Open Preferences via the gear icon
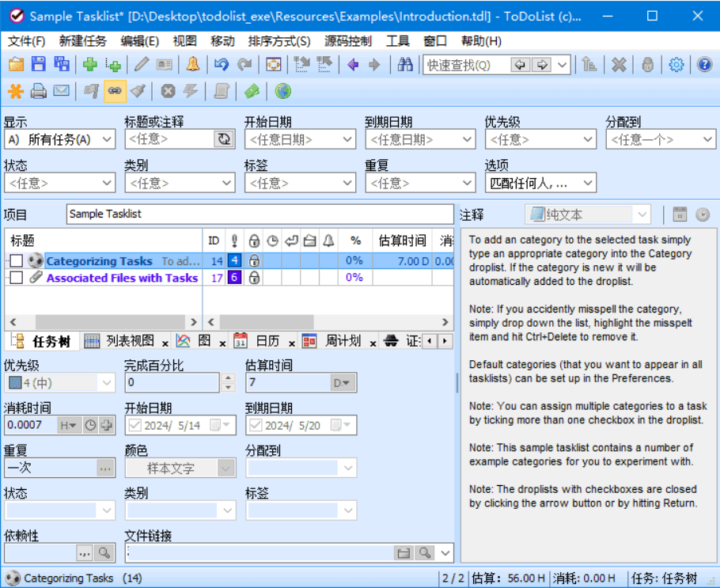The width and height of the screenshot is (720, 588). tap(676, 65)
